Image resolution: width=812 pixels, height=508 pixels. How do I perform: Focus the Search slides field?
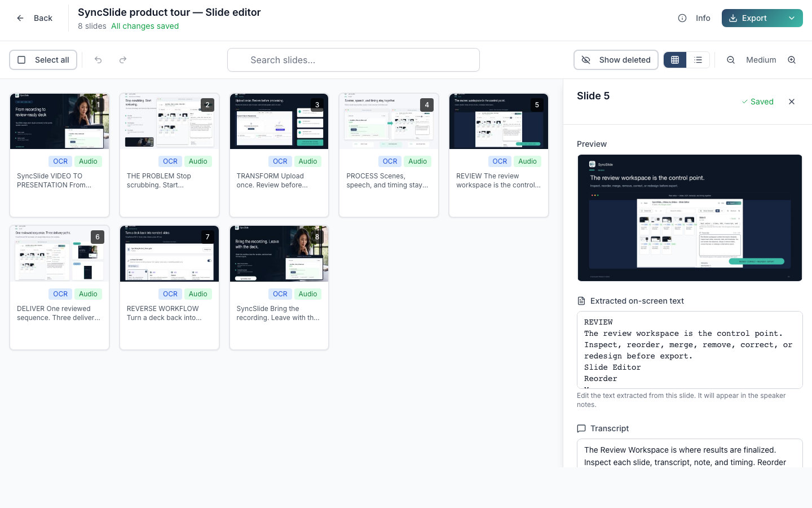point(354,60)
